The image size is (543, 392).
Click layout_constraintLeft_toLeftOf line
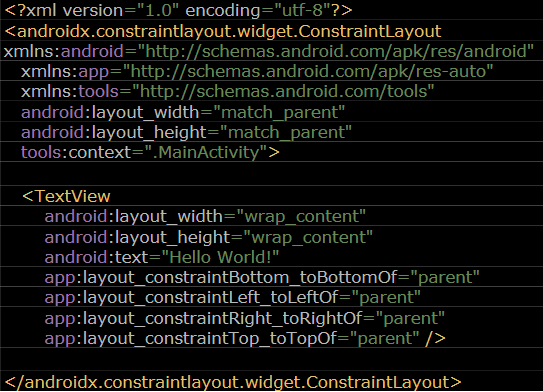233,298
